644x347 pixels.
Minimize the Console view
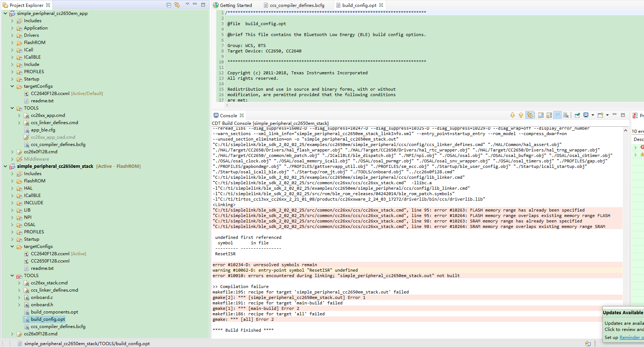(615, 115)
